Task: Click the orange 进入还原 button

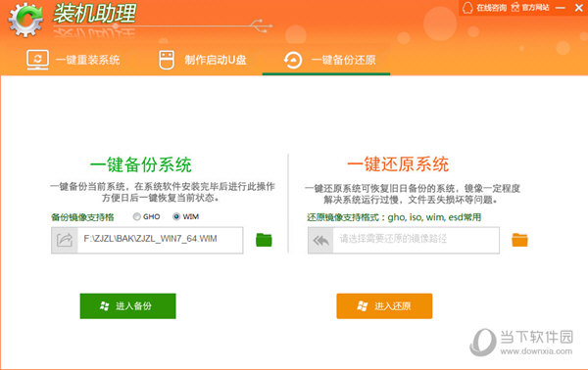Action: [x=384, y=306]
